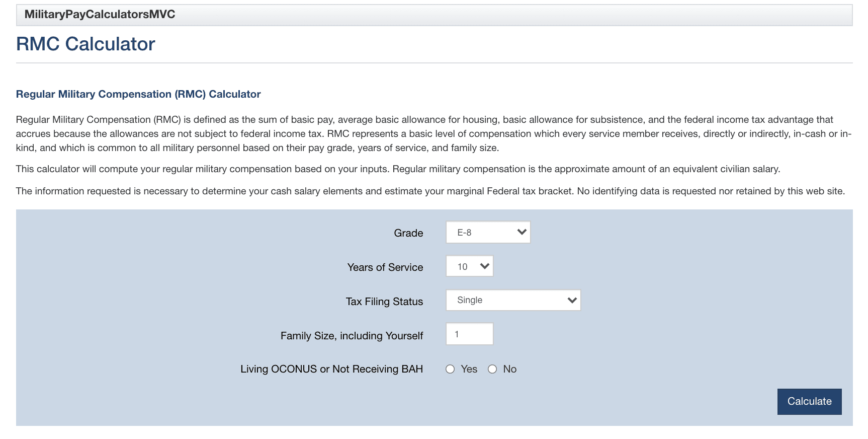Click the Family Size input field
The image size is (868, 439).
[469, 334]
